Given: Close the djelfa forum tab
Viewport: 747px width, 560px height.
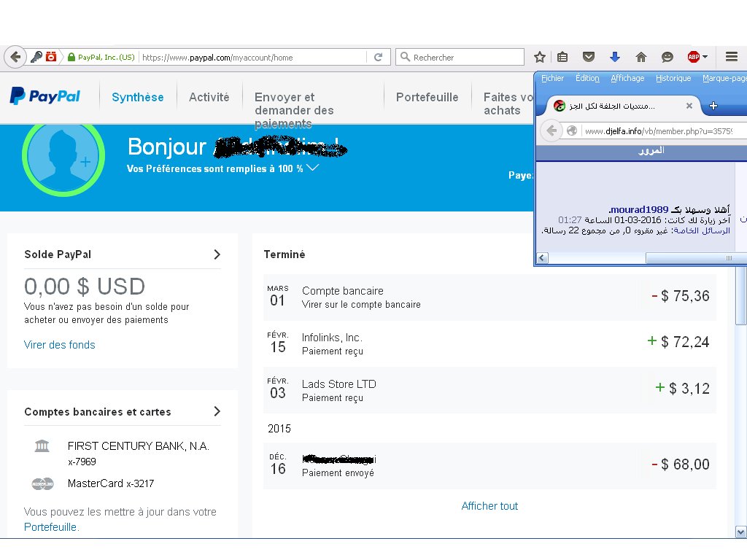Looking at the screenshot, I should point(689,106).
